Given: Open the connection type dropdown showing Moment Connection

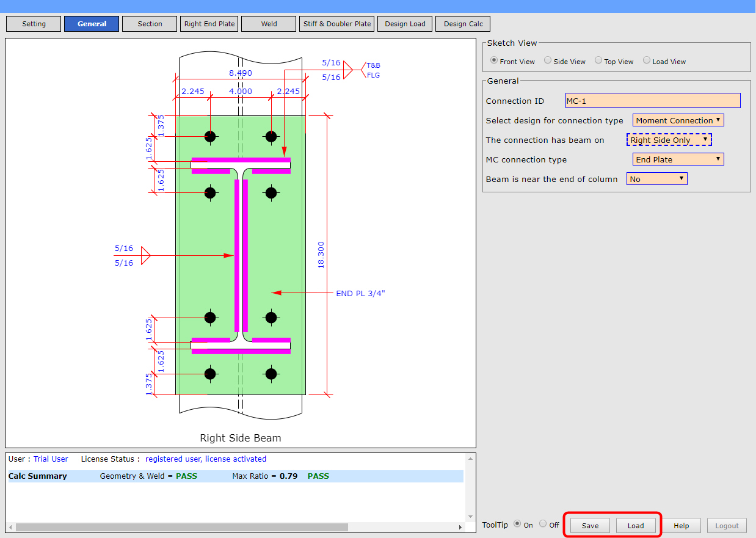Looking at the screenshot, I should pyautogui.click(x=678, y=120).
